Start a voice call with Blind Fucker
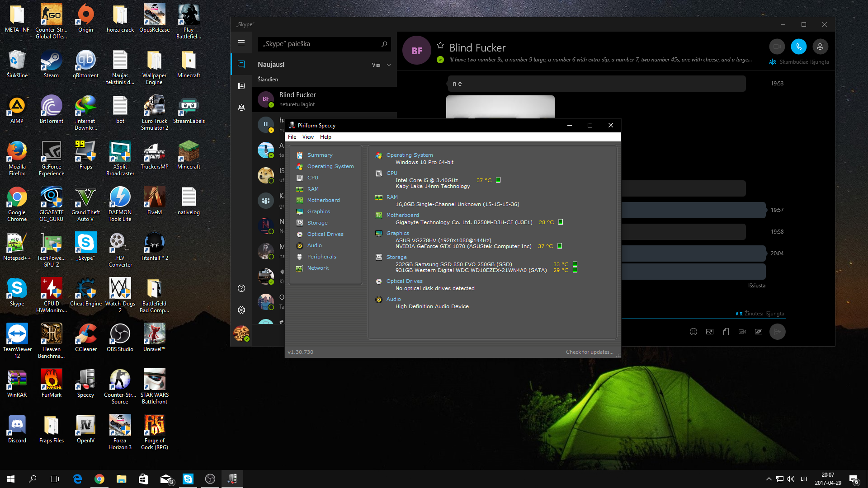Image resolution: width=868 pixels, height=488 pixels. point(799,47)
